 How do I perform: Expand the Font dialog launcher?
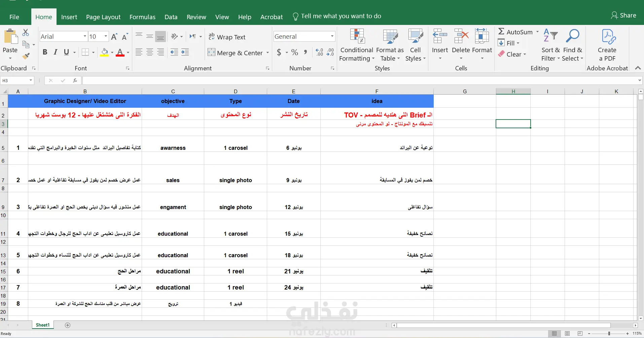pyautogui.click(x=128, y=68)
